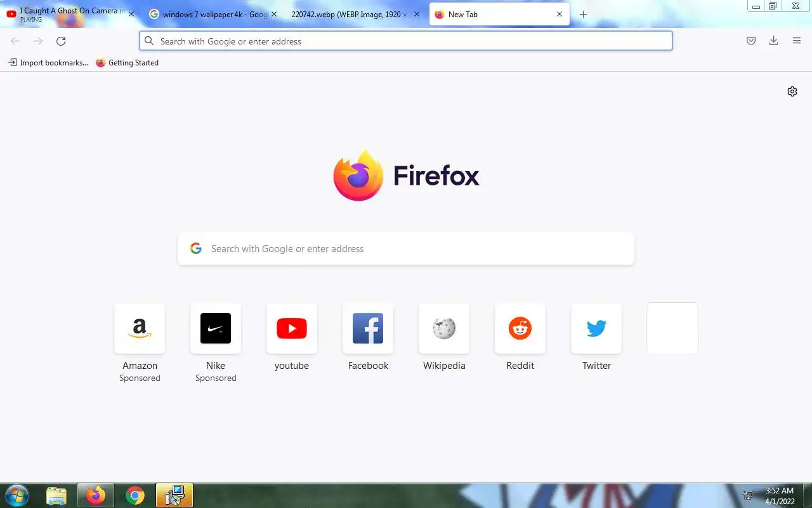Click the Amazon label under its tile
812x508 pixels.
click(140, 365)
